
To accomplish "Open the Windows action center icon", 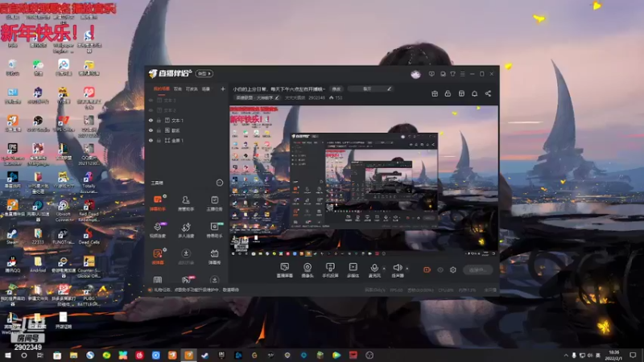I will tap(633, 355).
